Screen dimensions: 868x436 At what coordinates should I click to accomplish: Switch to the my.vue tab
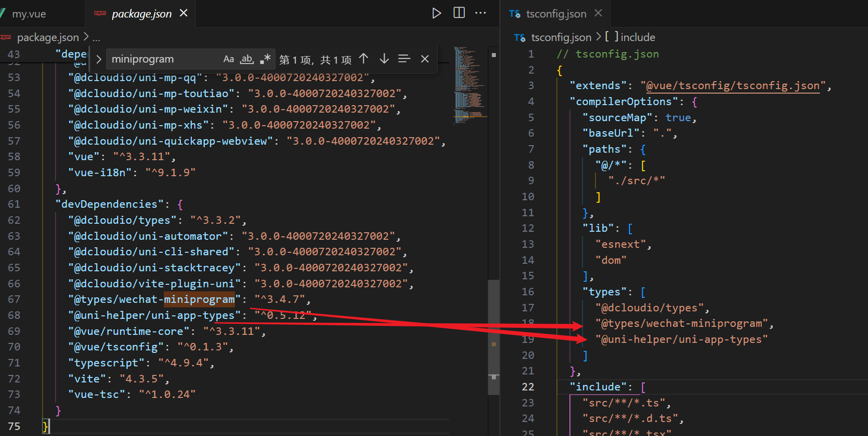coord(29,14)
